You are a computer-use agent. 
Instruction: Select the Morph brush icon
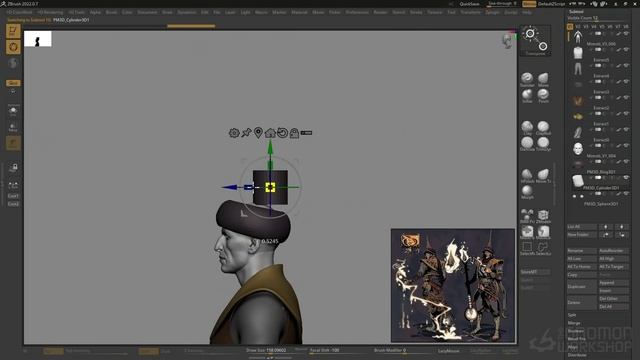[527, 192]
